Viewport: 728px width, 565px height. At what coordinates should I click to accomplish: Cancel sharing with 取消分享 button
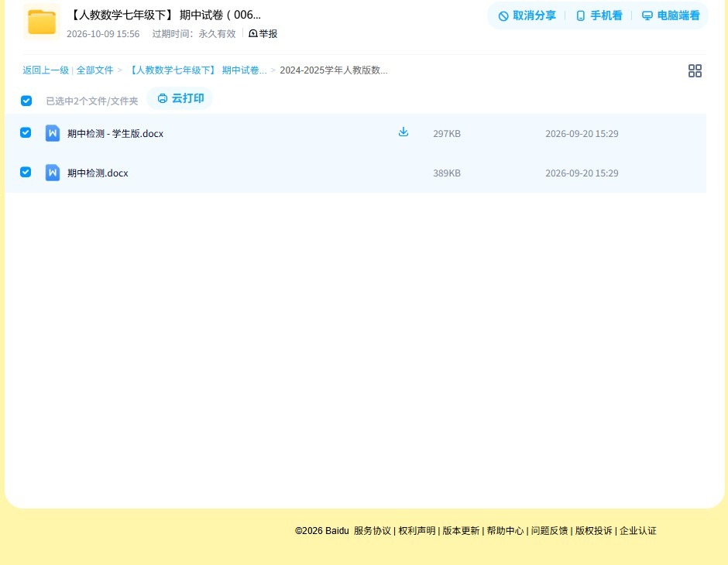(527, 15)
